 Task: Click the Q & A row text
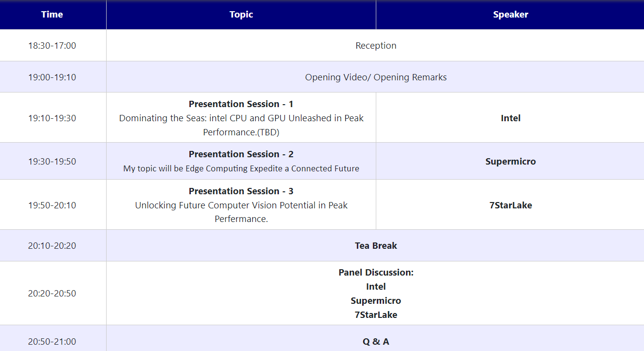pyautogui.click(x=376, y=342)
